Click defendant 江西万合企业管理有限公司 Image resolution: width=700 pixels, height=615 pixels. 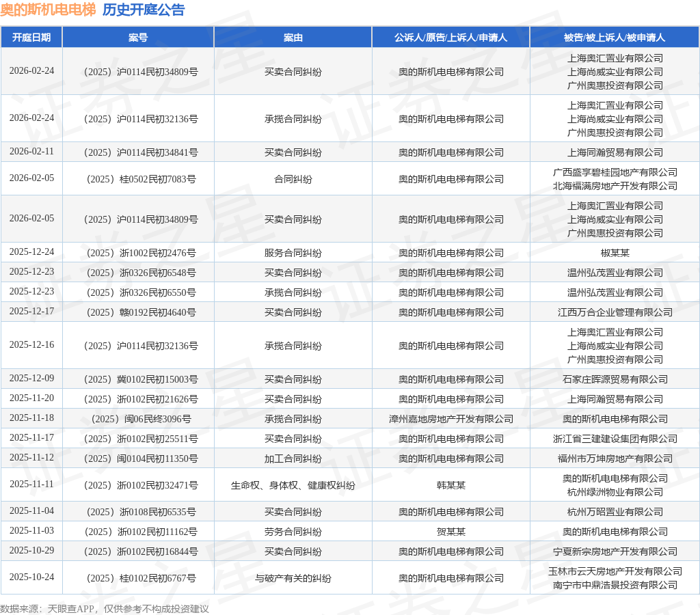point(615,312)
